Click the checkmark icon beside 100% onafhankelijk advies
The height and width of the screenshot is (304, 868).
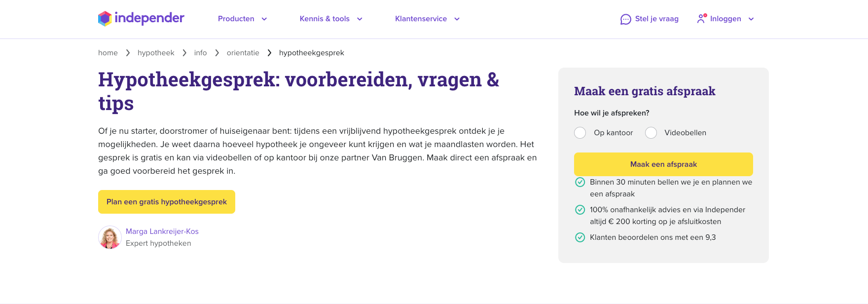point(580,210)
